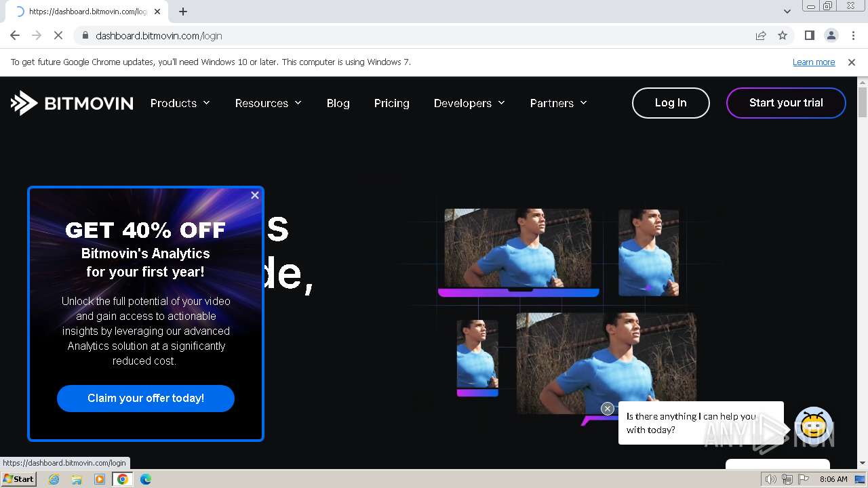The width and height of the screenshot is (868, 488).
Task: Click the chat message bubble text
Action: pos(691,423)
